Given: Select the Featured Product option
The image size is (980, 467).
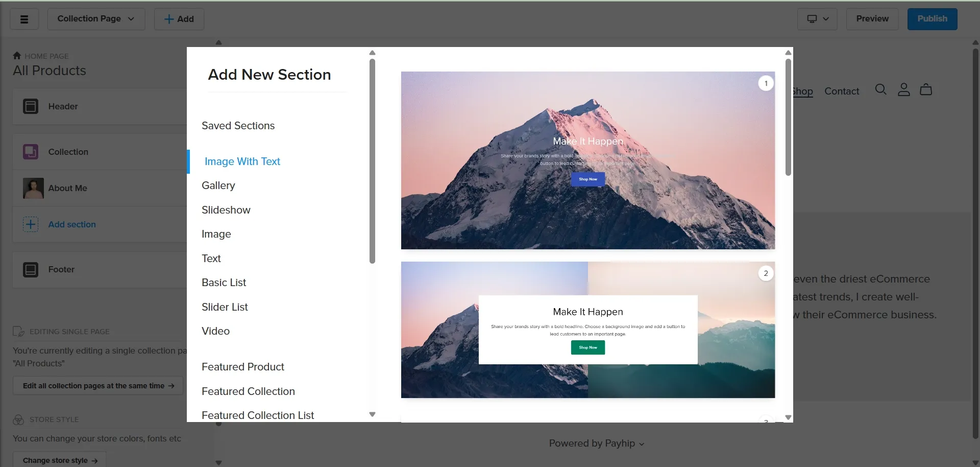Looking at the screenshot, I should pos(243,367).
